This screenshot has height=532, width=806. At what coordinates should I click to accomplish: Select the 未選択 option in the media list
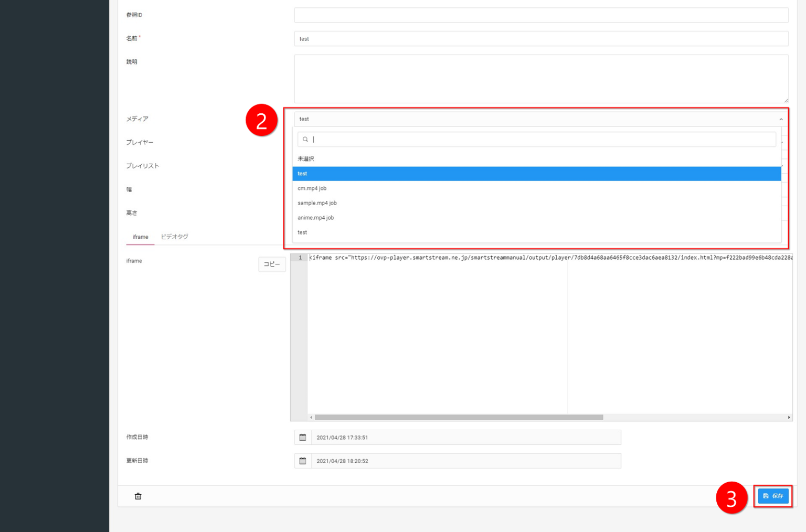306,159
